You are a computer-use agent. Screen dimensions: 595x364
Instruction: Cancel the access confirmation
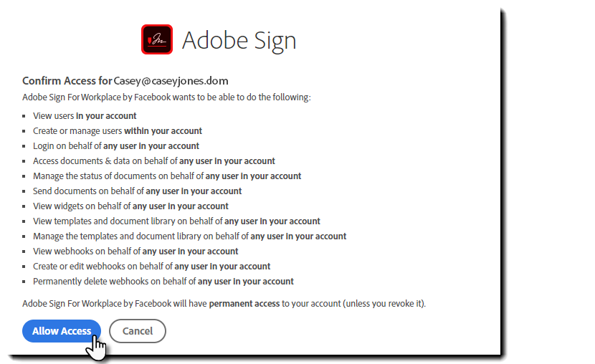click(x=138, y=331)
